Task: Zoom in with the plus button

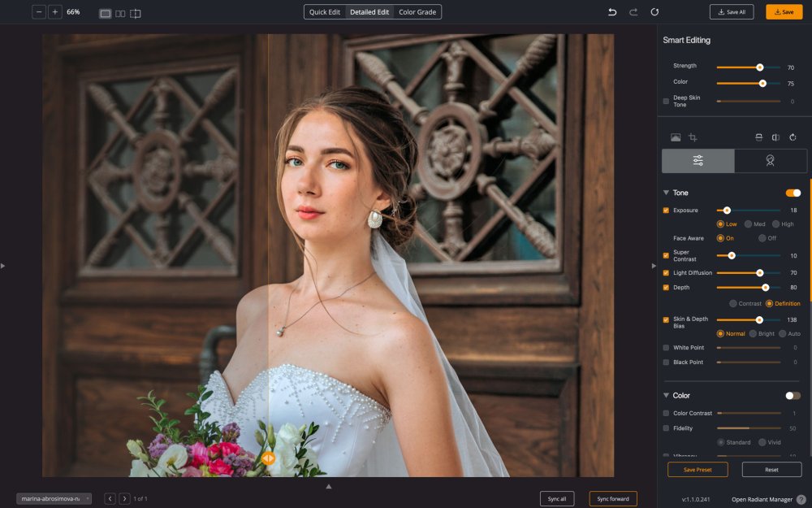Action: (55, 12)
